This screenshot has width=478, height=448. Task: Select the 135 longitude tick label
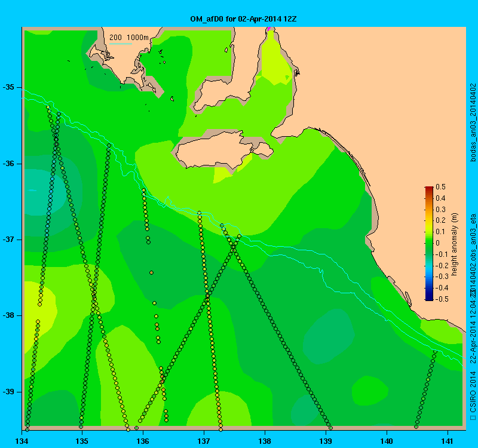[x=82, y=441]
